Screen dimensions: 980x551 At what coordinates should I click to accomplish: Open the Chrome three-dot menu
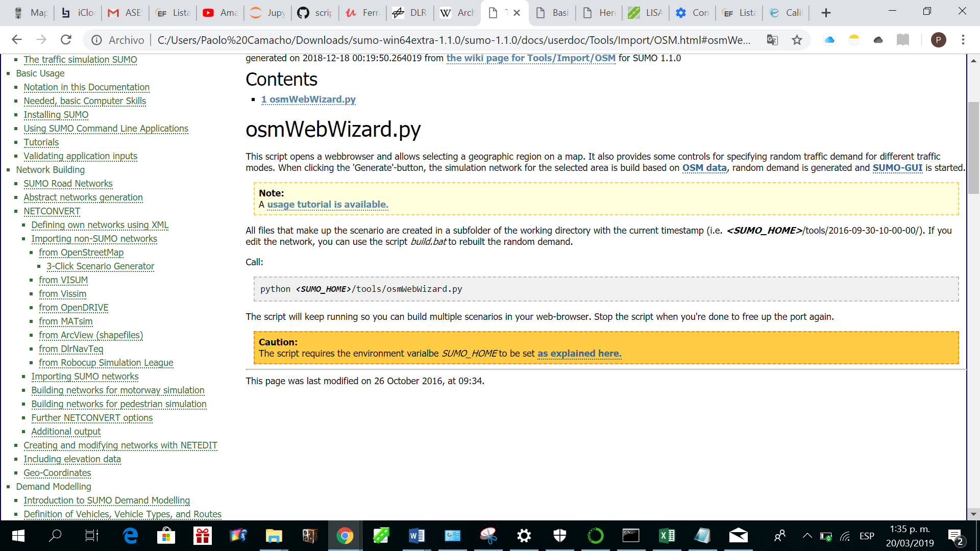963,40
